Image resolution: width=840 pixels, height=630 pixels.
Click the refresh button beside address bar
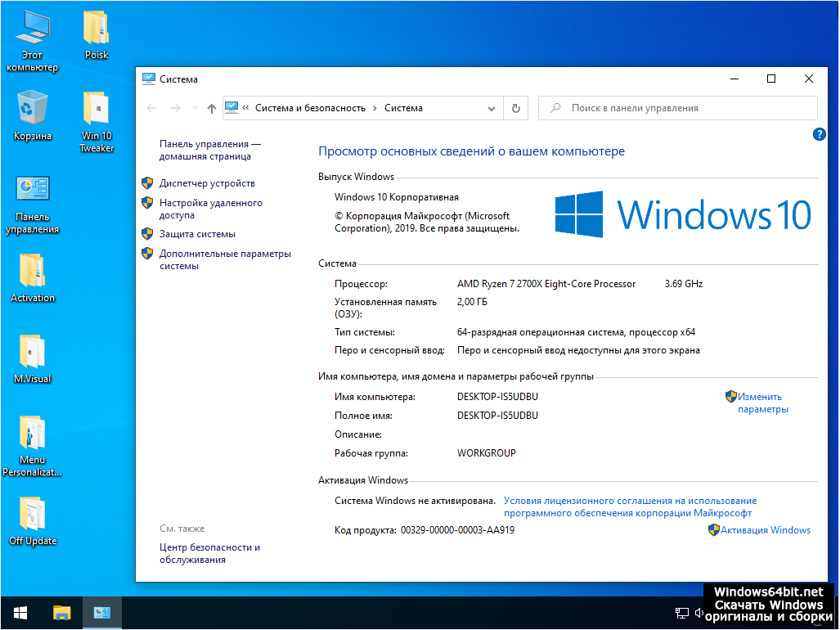(515, 108)
